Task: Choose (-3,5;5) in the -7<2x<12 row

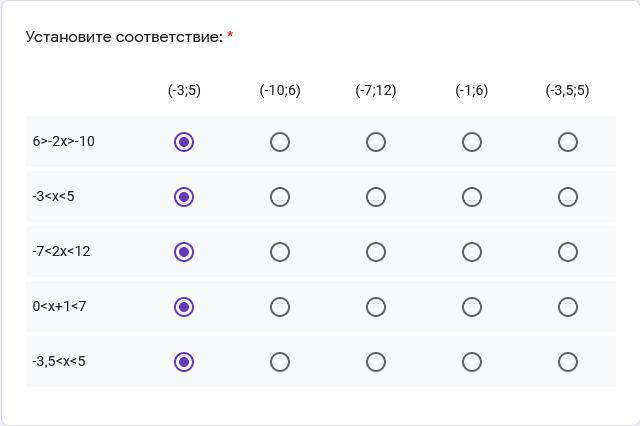Action: (568, 252)
